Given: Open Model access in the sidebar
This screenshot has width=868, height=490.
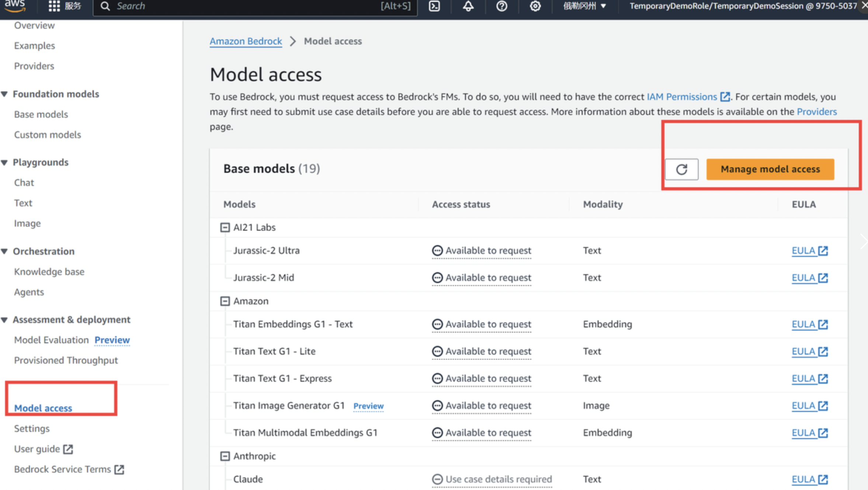Looking at the screenshot, I should click(43, 408).
